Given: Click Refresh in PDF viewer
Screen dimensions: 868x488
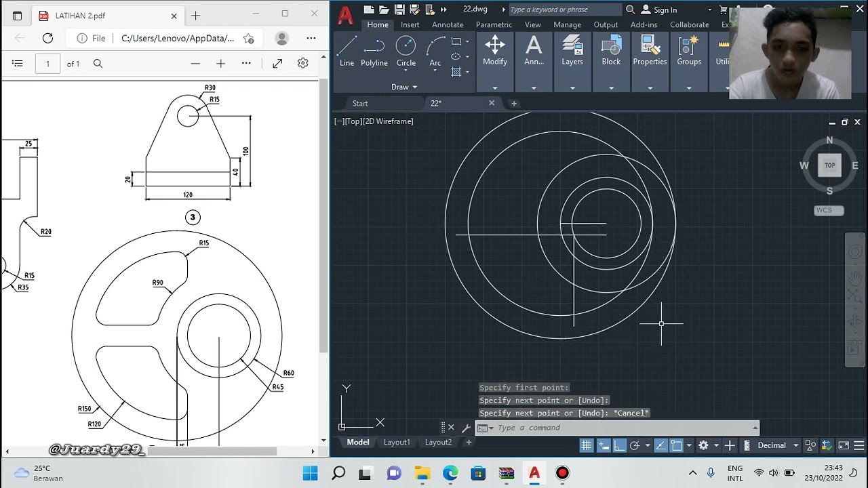Looking at the screenshot, I should coord(47,38).
